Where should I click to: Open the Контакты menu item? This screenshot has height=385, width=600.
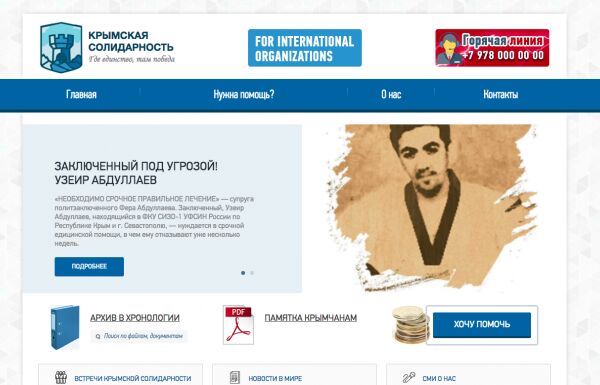501,94
